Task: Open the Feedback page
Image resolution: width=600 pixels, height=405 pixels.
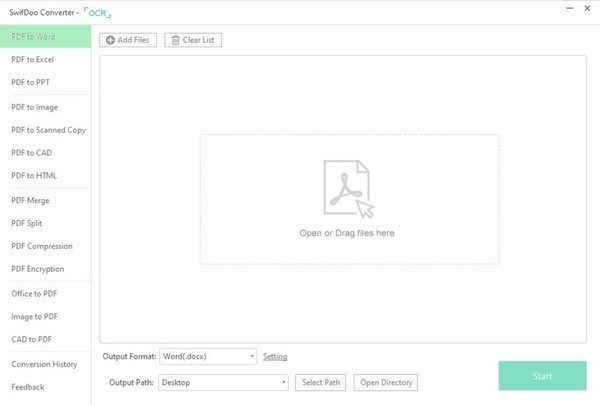Action: 46,387
